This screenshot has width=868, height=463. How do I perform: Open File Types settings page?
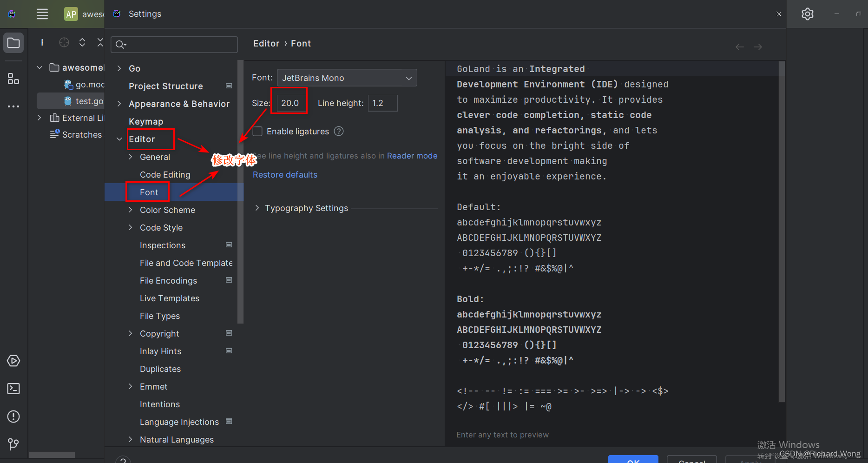(x=160, y=316)
